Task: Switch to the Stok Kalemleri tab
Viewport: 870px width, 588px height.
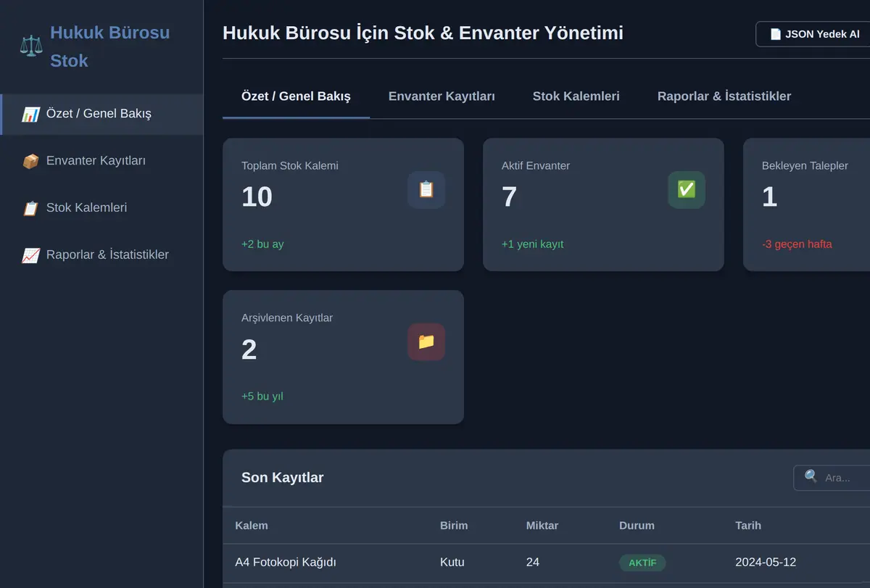Action: [x=576, y=96]
